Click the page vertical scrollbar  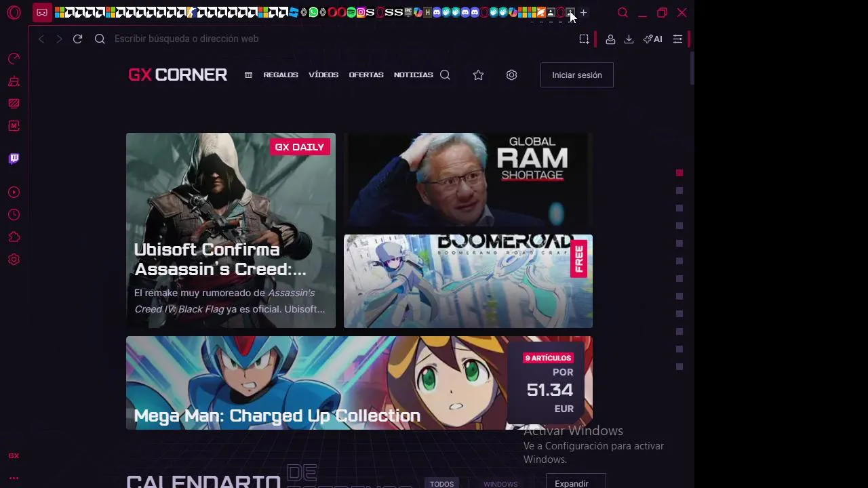point(692,68)
